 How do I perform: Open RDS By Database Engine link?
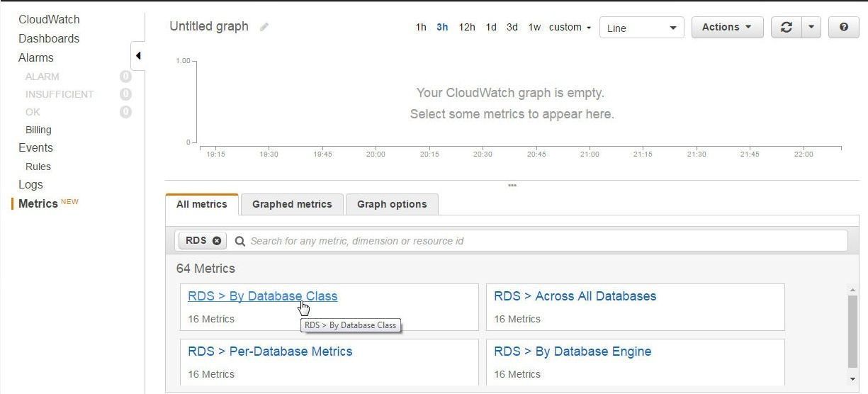click(573, 351)
